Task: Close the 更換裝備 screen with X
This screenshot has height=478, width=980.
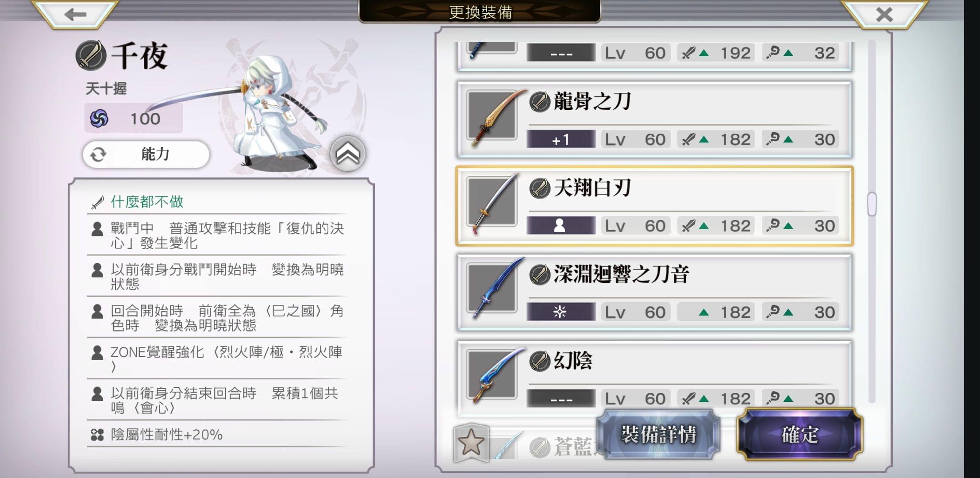Action: pyautogui.click(x=884, y=15)
